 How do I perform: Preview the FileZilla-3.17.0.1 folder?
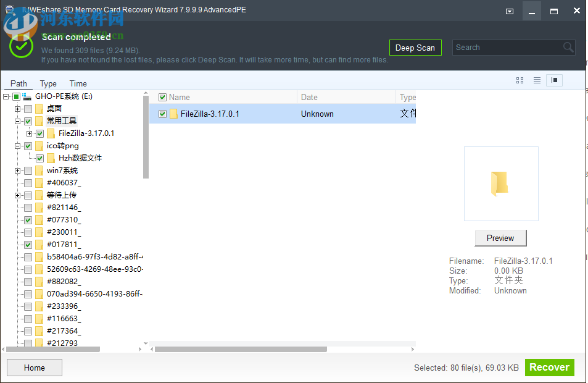point(500,238)
